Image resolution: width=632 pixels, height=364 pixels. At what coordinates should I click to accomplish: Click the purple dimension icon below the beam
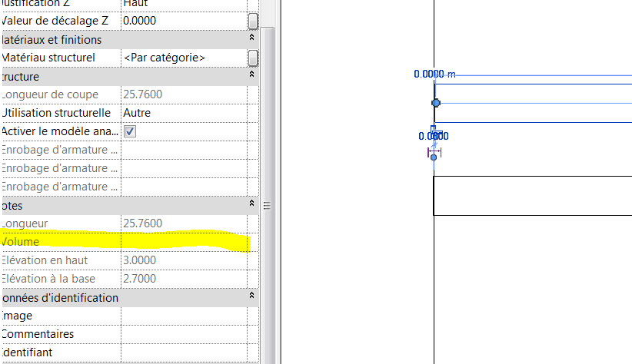pyautogui.click(x=434, y=153)
